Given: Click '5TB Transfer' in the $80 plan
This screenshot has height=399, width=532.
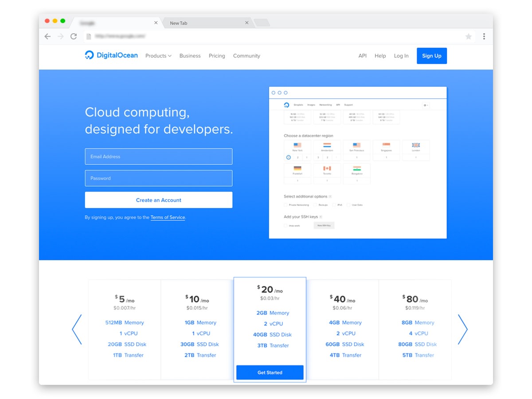Looking at the screenshot, I should pyautogui.click(x=418, y=355).
